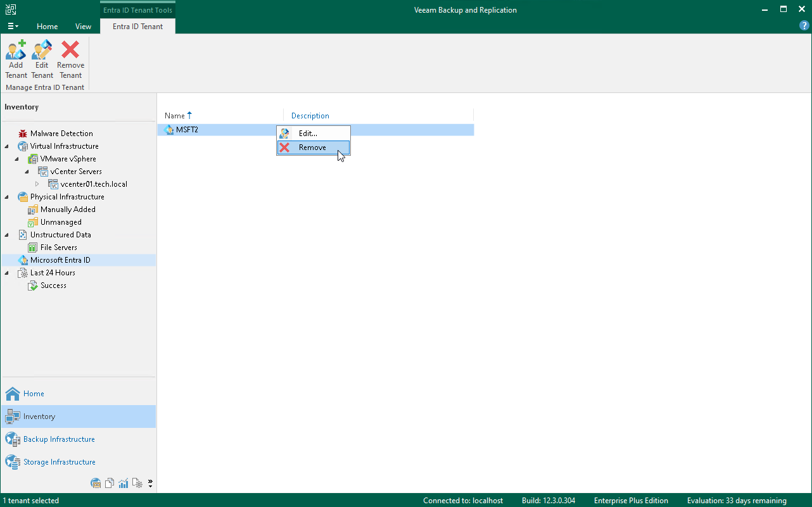Collapse the Unstructured Data tree node
This screenshot has height=507, width=812.
(x=7, y=235)
